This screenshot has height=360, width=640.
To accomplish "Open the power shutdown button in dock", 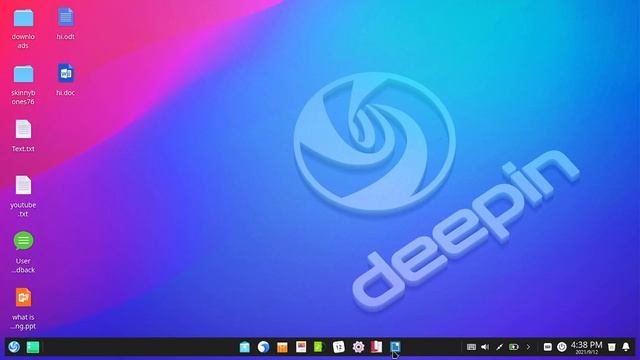I will pyautogui.click(x=562, y=347).
